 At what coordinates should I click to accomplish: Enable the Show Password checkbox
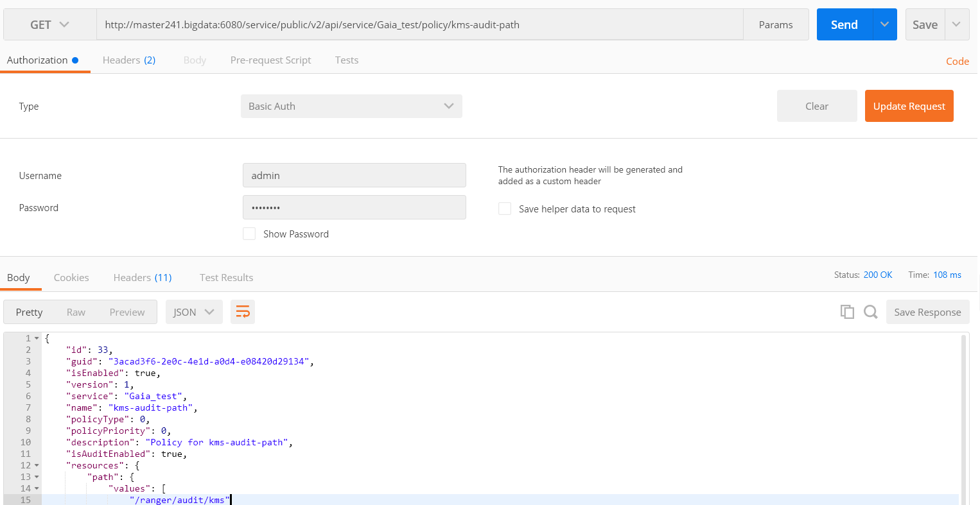pos(249,234)
